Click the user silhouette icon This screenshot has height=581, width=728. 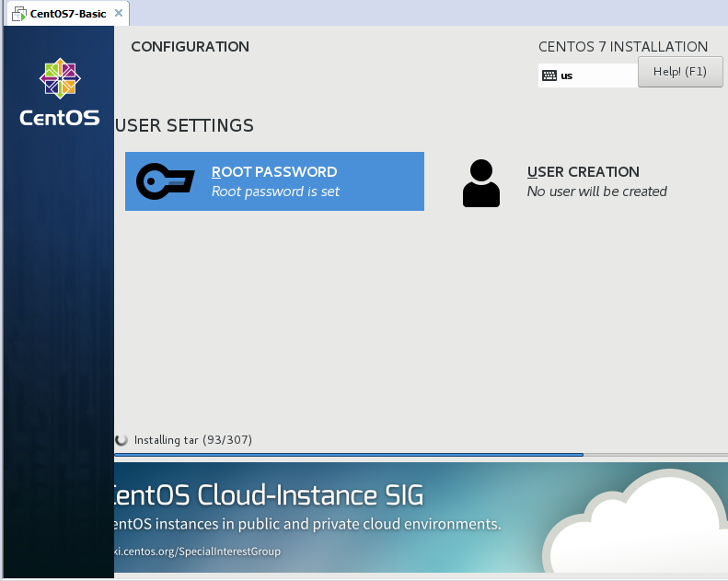[x=481, y=183]
